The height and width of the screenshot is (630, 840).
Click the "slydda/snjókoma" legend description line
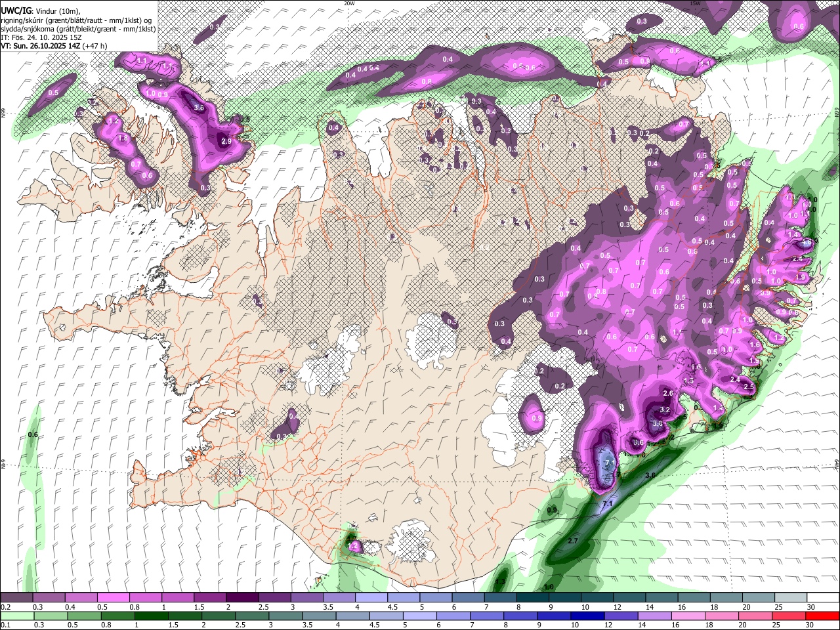point(78,29)
